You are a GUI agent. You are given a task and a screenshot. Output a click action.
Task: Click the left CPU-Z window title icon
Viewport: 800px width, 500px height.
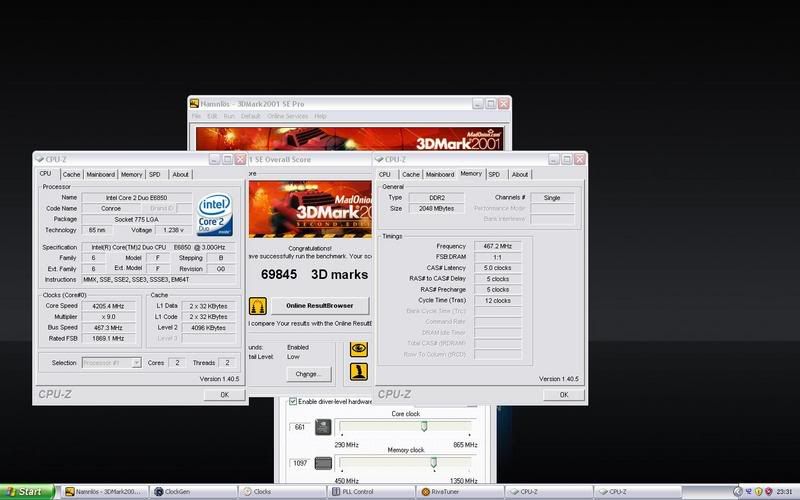click(x=40, y=159)
